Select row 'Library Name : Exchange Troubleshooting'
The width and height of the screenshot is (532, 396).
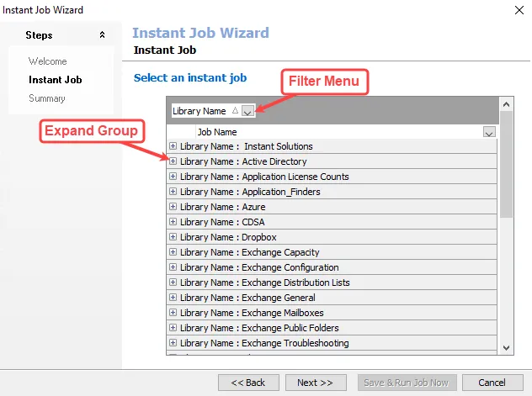[x=332, y=343]
